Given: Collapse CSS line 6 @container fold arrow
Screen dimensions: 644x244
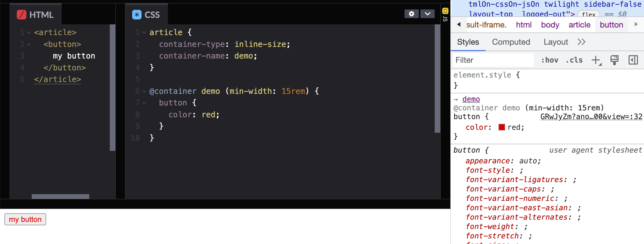Looking at the screenshot, I should pyautogui.click(x=144, y=92).
